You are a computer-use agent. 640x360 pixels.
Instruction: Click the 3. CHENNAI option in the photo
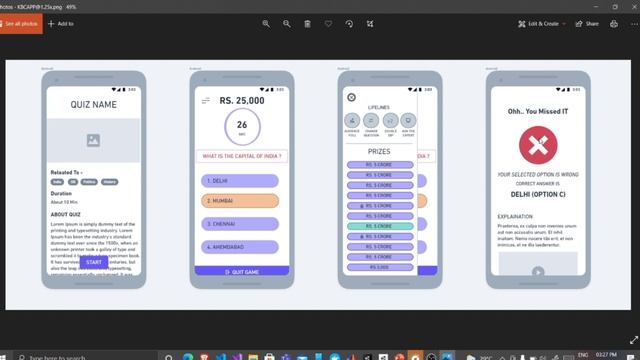(x=240, y=224)
